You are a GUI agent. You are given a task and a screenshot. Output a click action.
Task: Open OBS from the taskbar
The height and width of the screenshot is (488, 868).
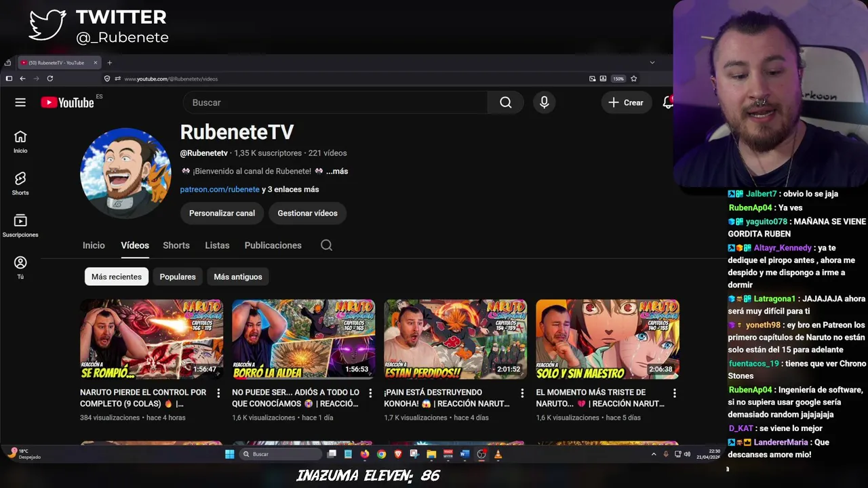click(x=481, y=454)
